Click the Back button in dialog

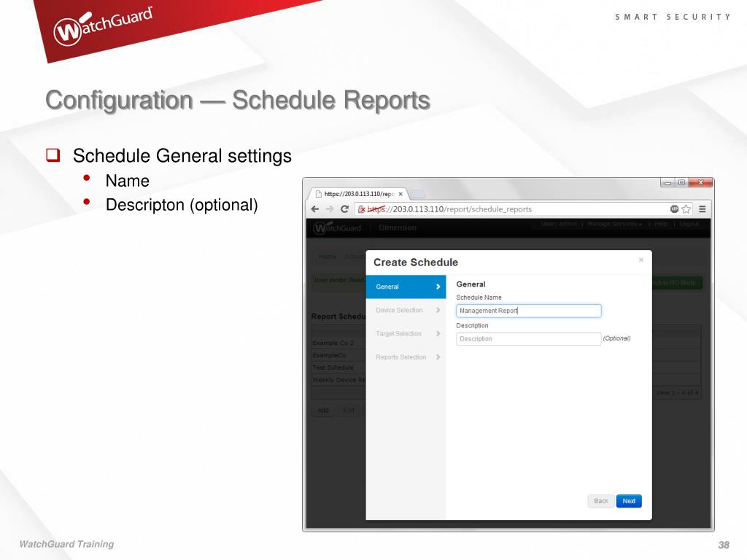click(x=601, y=501)
